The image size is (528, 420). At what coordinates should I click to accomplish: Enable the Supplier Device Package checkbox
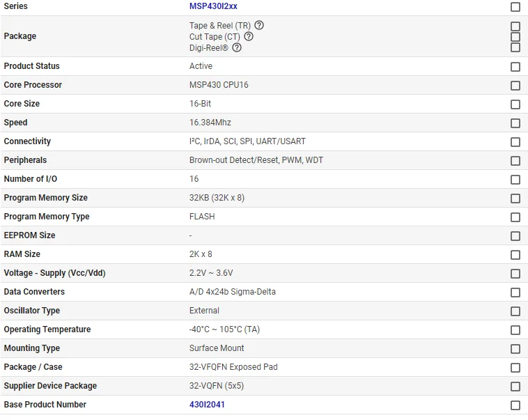coord(515,387)
